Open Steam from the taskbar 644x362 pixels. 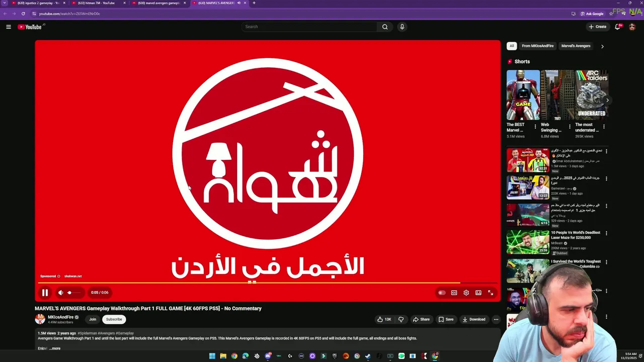368,356
